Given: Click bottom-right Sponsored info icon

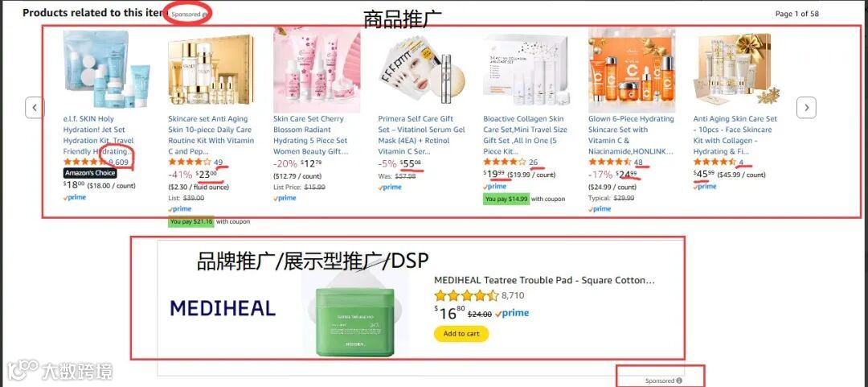Looking at the screenshot, I should coord(679,381).
